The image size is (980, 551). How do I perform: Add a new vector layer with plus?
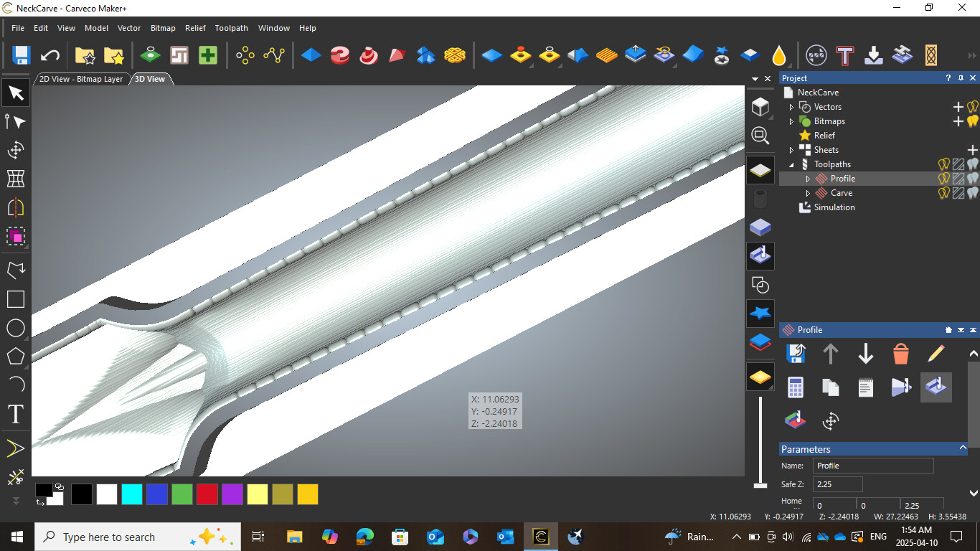[958, 107]
